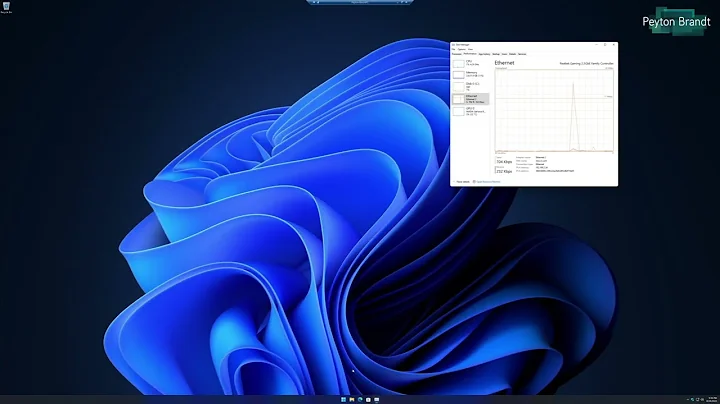Open the Windows Start menu

tap(343, 400)
